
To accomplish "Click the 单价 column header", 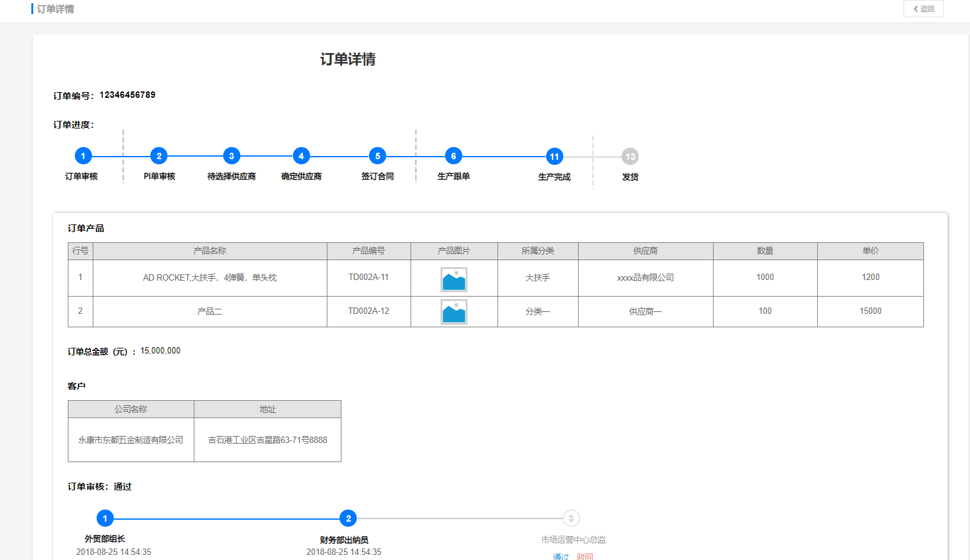I will point(871,251).
